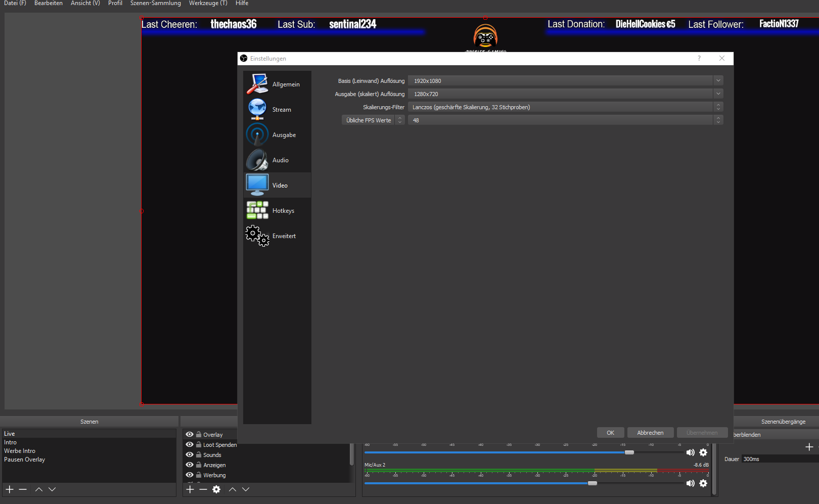This screenshot has height=504, width=819.
Task: Open the Werkzeuge menu
Action: click(x=208, y=4)
